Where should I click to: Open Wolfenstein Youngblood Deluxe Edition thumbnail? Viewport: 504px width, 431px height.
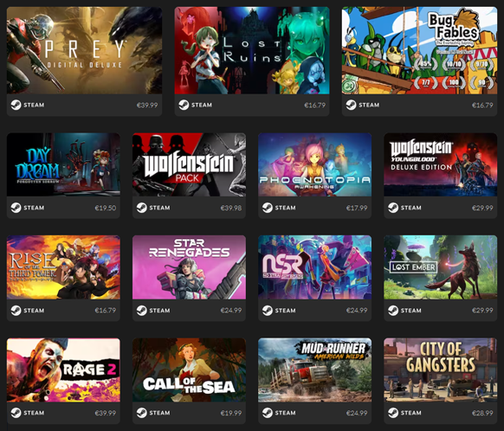point(441,164)
